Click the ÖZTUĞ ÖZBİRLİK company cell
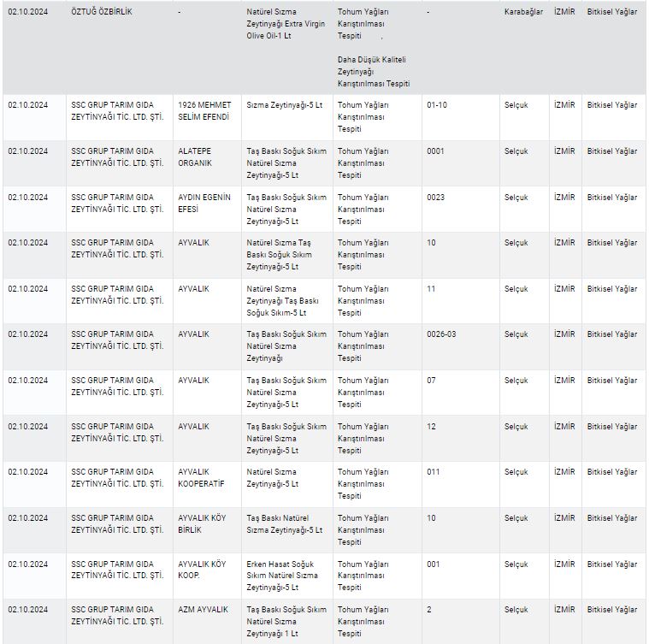 [101, 13]
